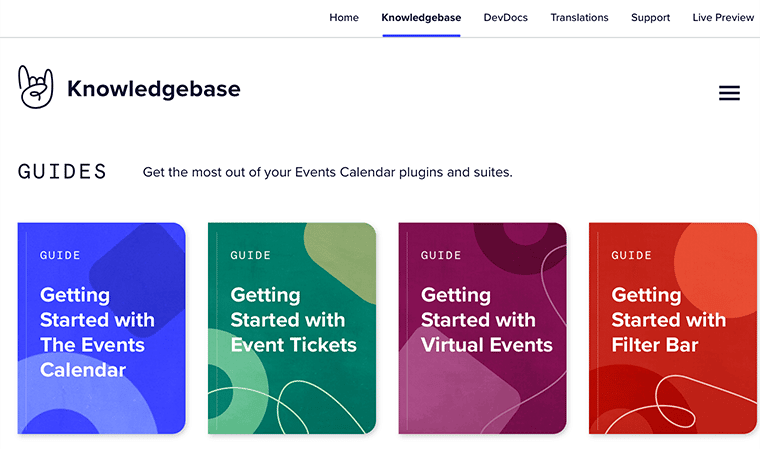Go to the Home nav item
This screenshot has height=449, width=760.
[344, 17]
